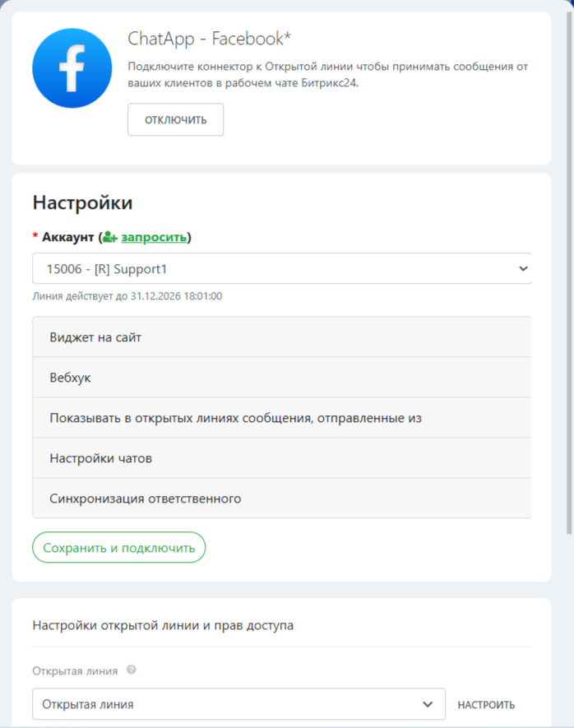The height and width of the screenshot is (728, 574).
Task: Click Сохранить и подключить button
Action: click(118, 547)
